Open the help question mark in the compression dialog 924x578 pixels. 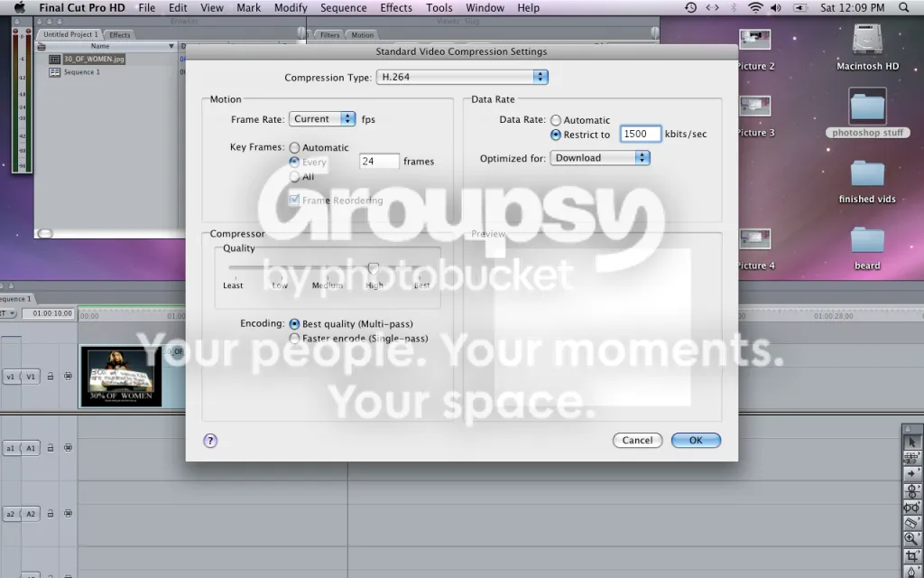pyautogui.click(x=210, y=441)
